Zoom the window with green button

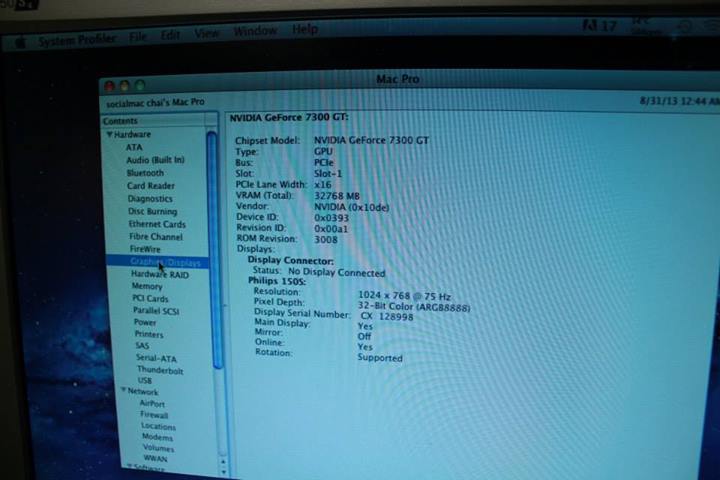coord(138,86)
